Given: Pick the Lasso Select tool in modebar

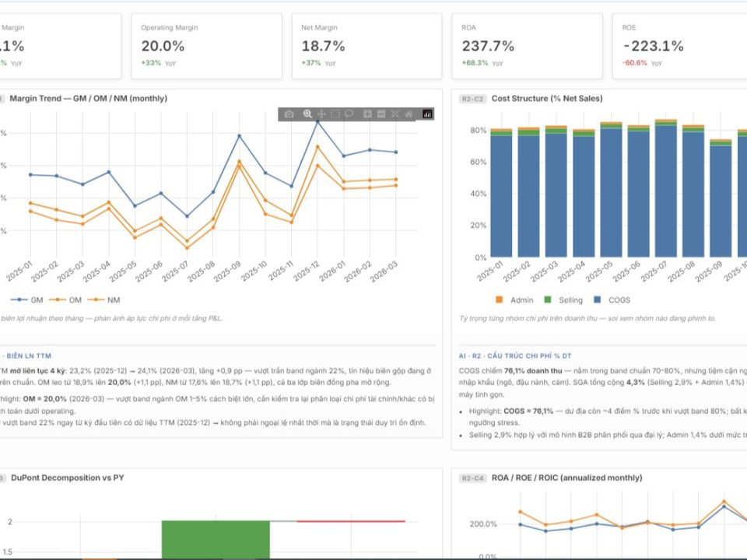Looking at the screenshot, I should coord(349,114).
